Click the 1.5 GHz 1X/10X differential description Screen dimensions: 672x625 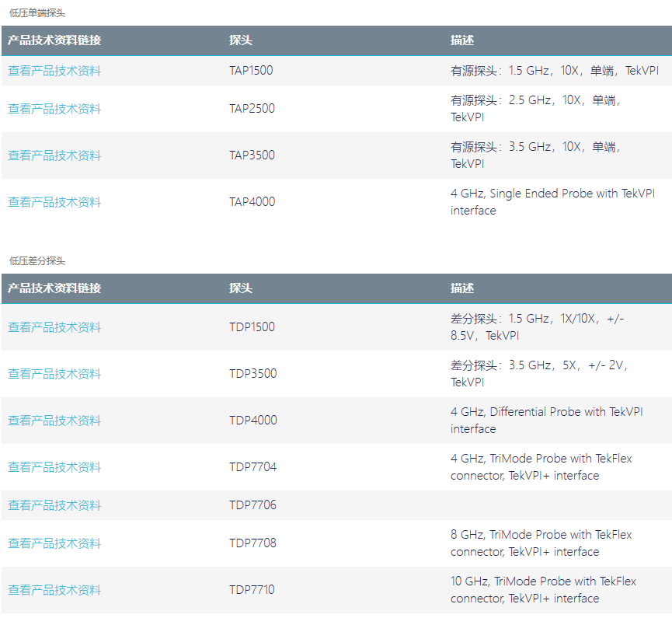538,327
